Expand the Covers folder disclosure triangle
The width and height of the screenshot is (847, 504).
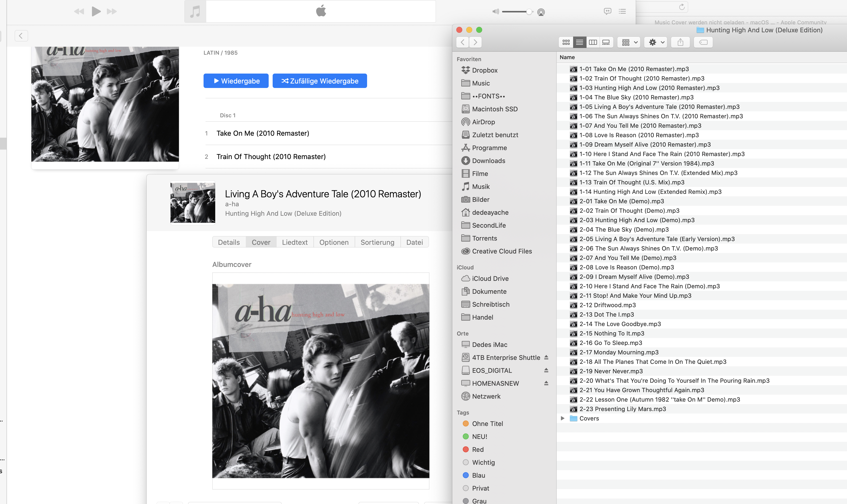tap(562, 419)
